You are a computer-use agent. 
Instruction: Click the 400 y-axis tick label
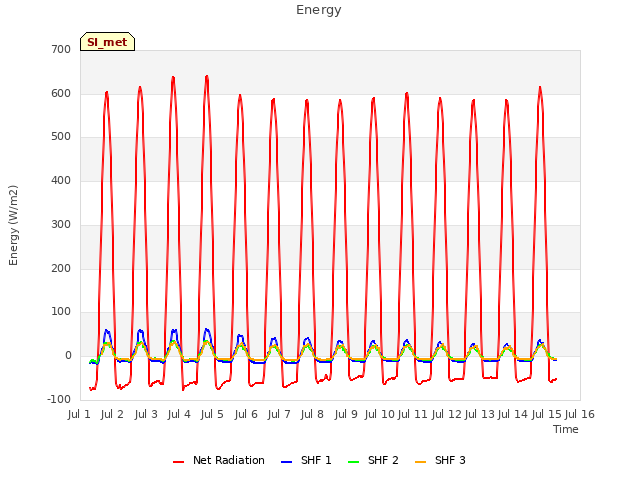pyautogui.click(x=61, y=180)
